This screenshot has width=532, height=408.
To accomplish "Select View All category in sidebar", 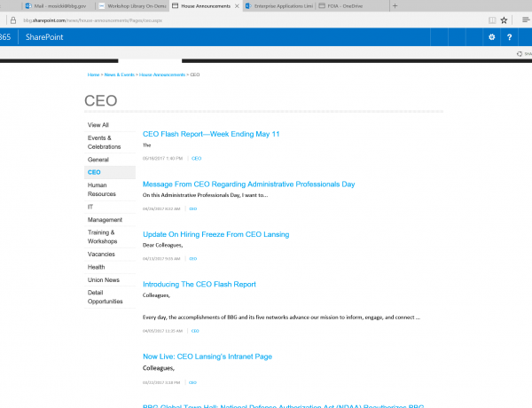I will (98, 125).
